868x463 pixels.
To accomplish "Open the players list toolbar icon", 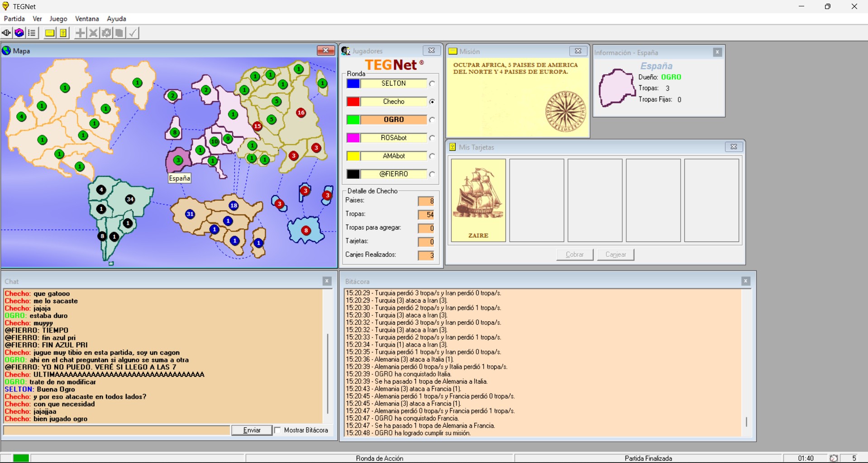I will 32,33.
